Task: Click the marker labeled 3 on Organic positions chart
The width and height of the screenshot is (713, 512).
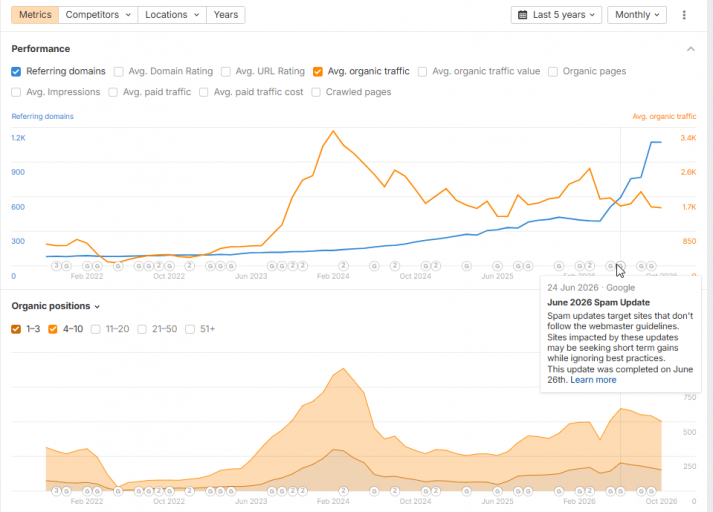Action: click(56, 491)
